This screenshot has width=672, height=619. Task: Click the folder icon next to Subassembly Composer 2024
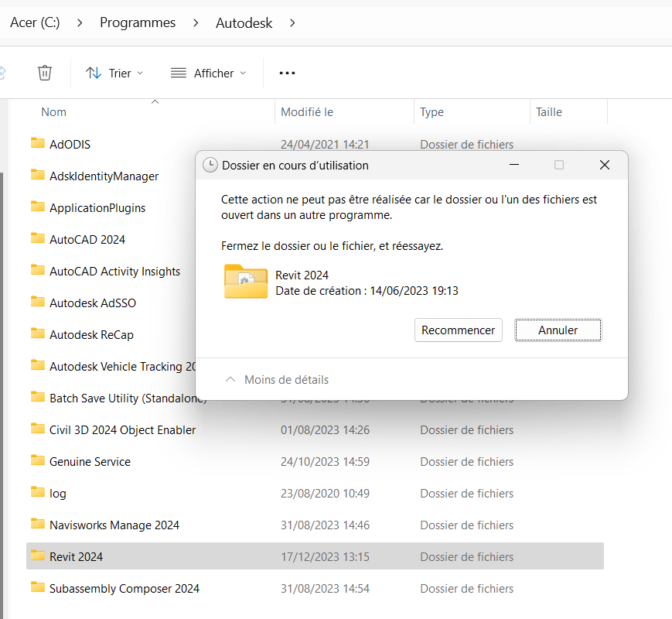tap(38, 587)
